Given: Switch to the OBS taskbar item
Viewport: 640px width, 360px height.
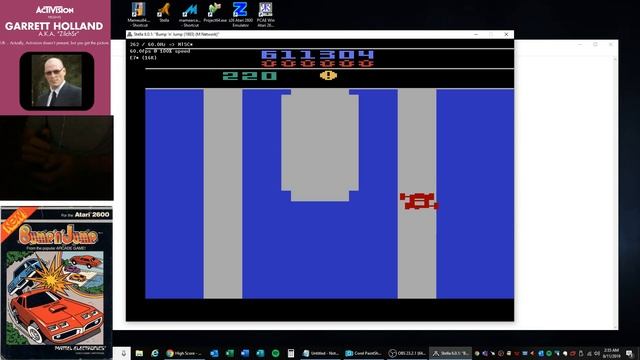Looking at the screenshot, I should coord(406,353).
